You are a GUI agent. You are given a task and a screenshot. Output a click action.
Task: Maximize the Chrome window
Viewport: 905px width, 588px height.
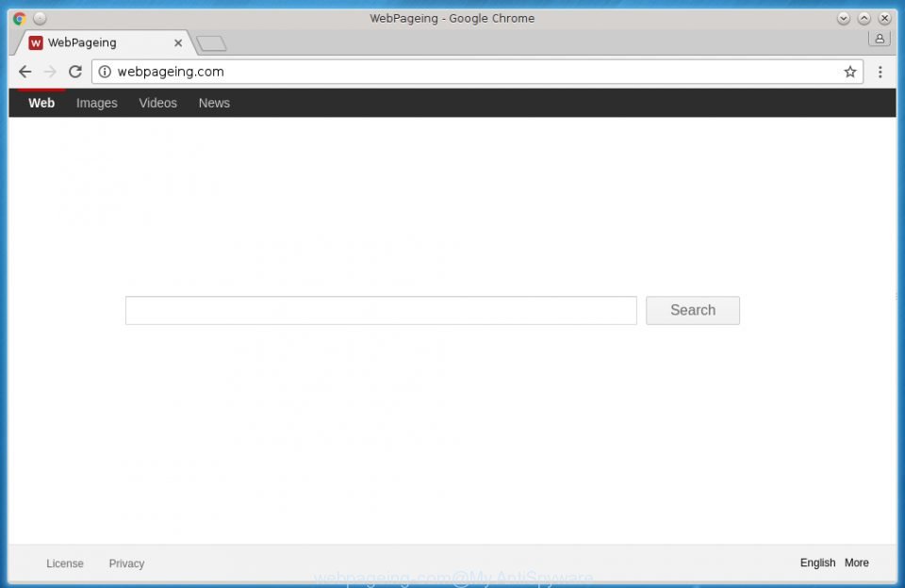click(x=864, y=19)
